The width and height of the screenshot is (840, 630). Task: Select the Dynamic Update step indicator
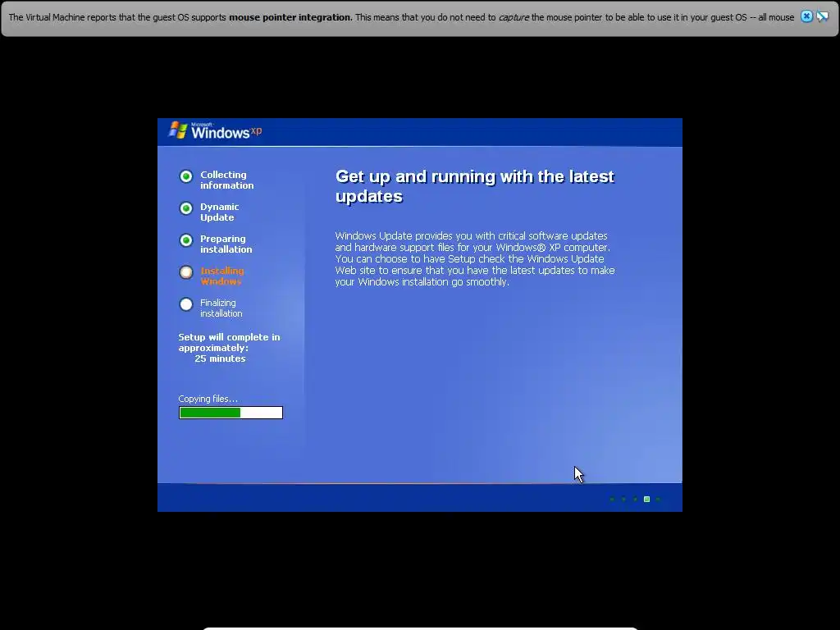pos(186,208)
